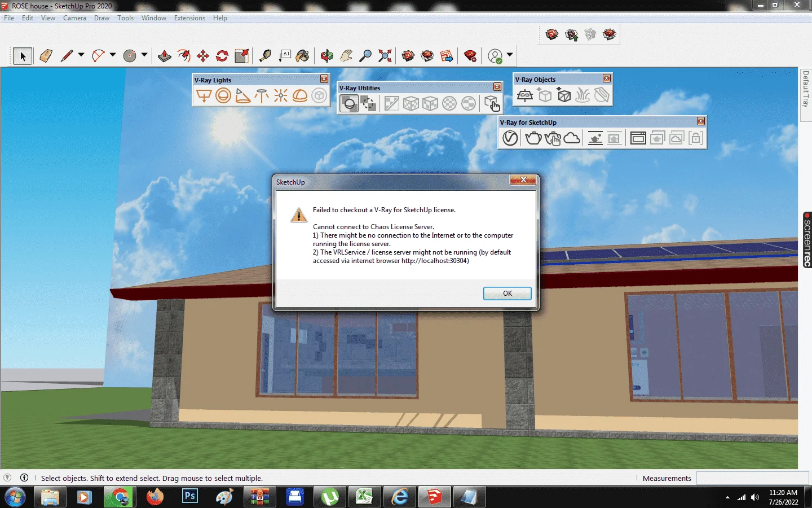Start V-Ray Interactive Render
Image resolution: width=812 pixels, height=508 pixels.
pyautogui.click(x=553, y=138)
